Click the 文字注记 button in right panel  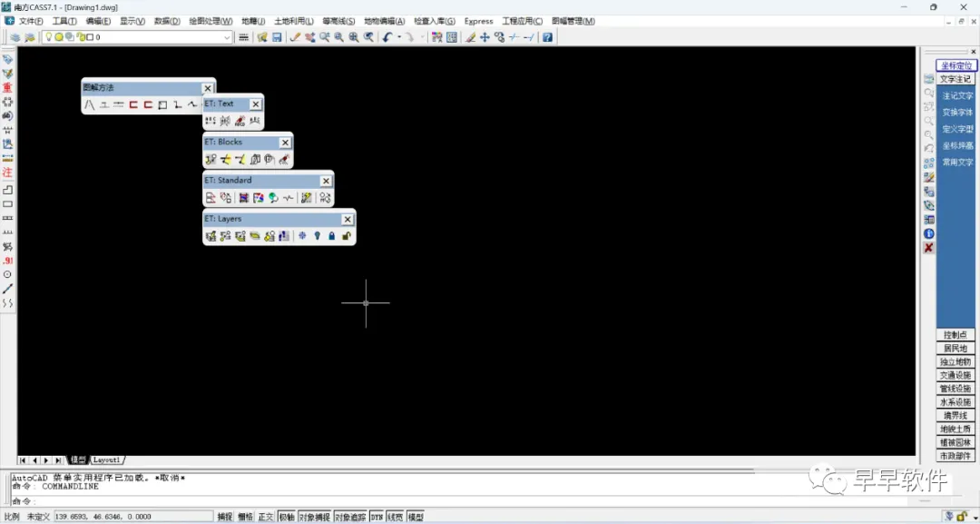pyautogui.click(x=955, y=79)
